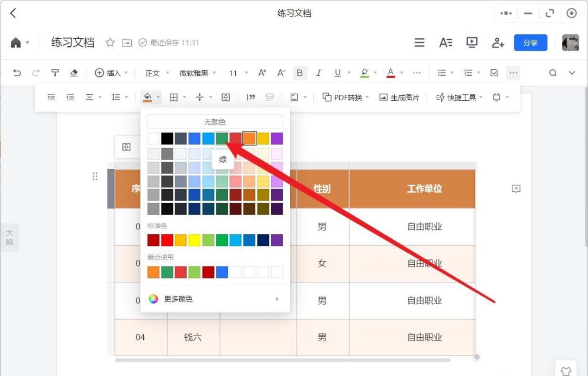Screen dimensions: 588x376
Task: Click the quote block icon in the toolbar
Action: point(250,96)
